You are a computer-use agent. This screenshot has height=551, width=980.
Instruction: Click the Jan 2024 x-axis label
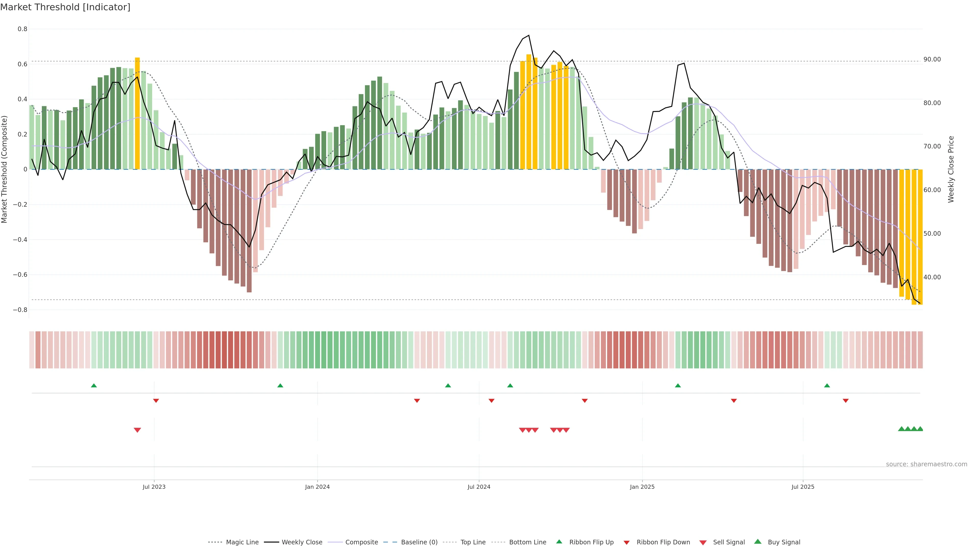click(x=317, y=487)
